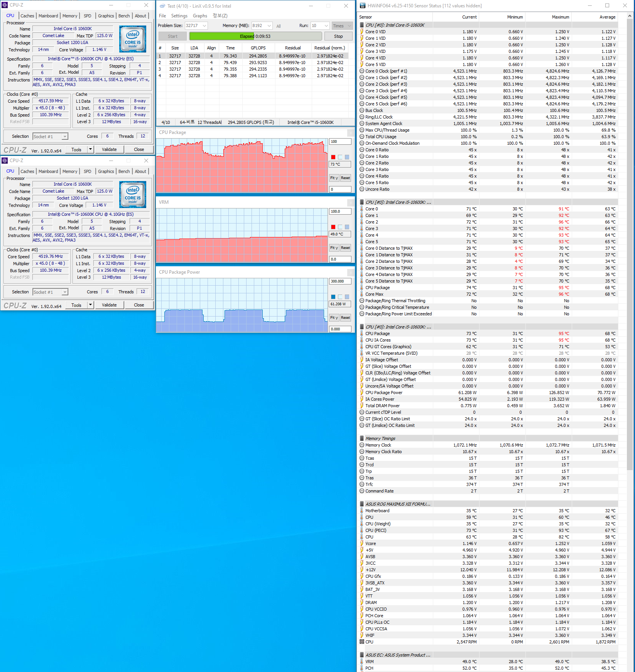Click the ASUS ROG MAXIMUS XII header icon
The width and height of the screenshot is (635, 672).
pyautogui.click(x=362, y=504)
